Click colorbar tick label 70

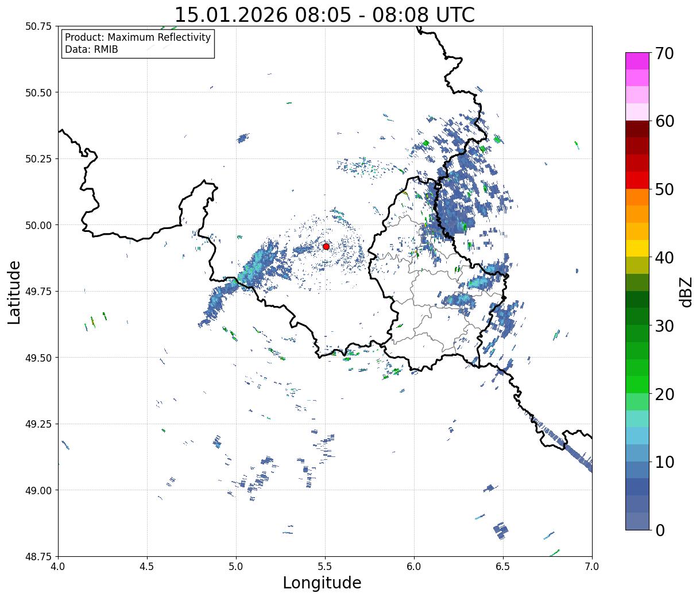tap(664, 53)
